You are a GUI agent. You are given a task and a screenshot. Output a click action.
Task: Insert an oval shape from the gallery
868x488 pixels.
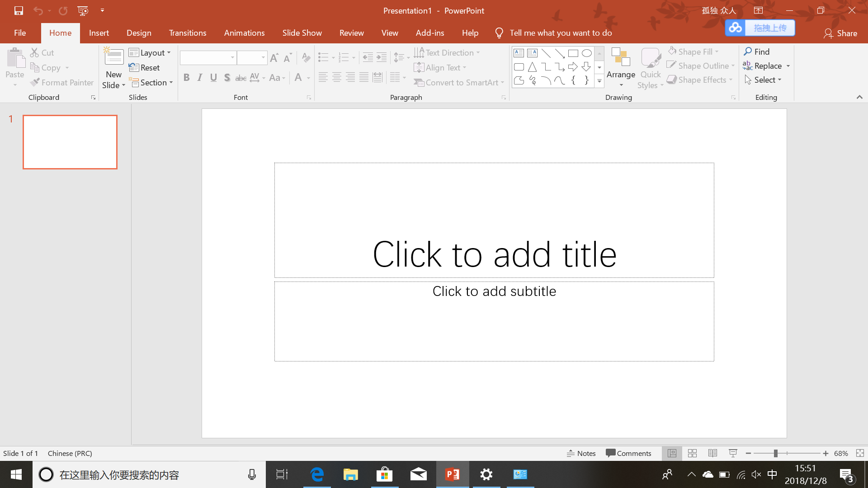pyautogui.click(x=587, y=53)
